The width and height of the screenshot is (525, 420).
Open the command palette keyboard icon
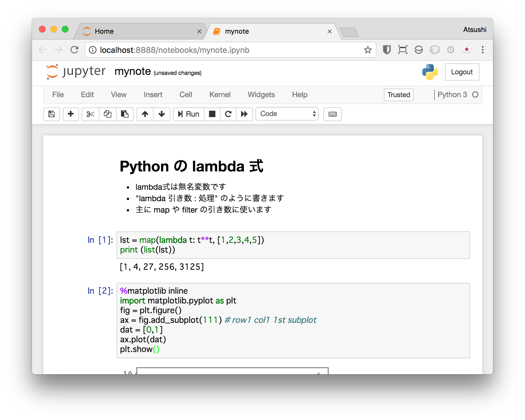point(332,114)
